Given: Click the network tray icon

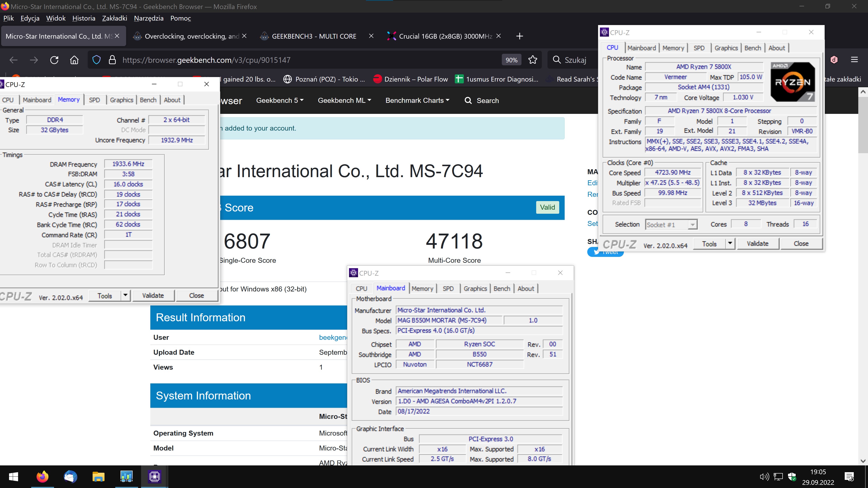Looking at the screenshot, I should point(778,476).
